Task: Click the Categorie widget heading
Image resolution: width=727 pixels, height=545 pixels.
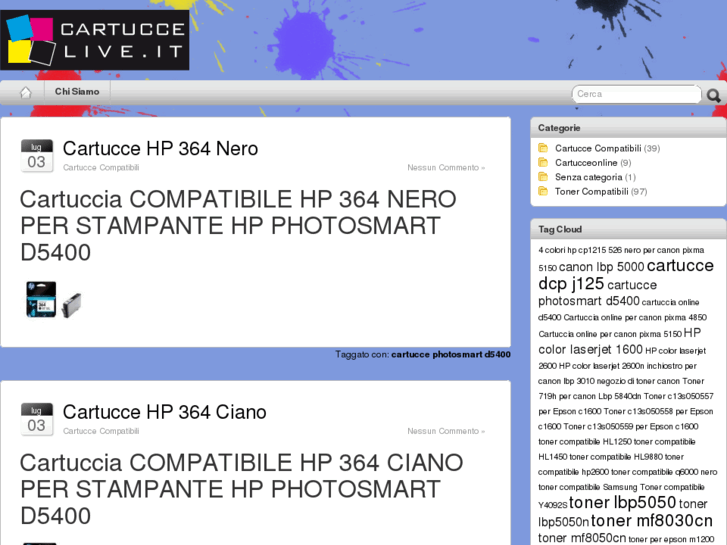Action: pos(559,128)
